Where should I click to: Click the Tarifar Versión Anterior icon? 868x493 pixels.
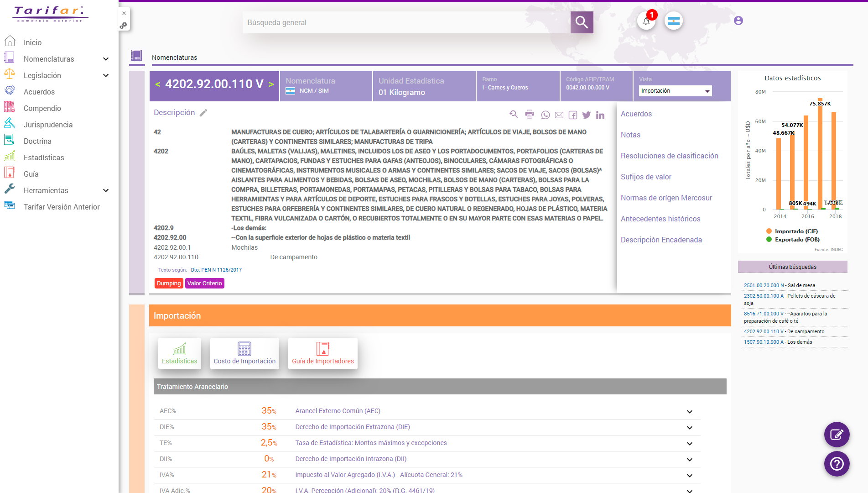(10, 206)
